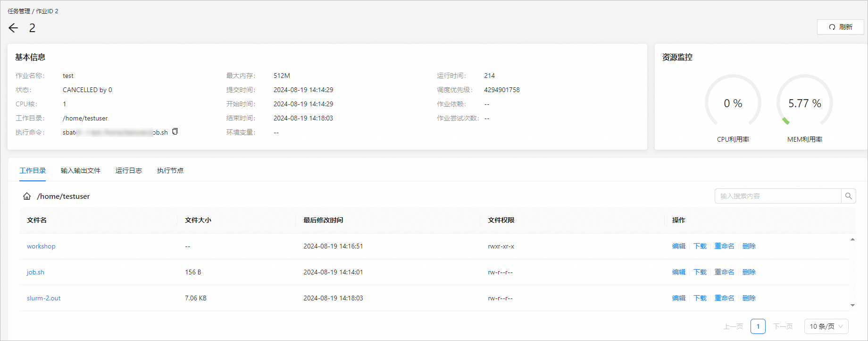Click the search magnifier icon
The image size is (868, 341).
click(x=848, y=196)
